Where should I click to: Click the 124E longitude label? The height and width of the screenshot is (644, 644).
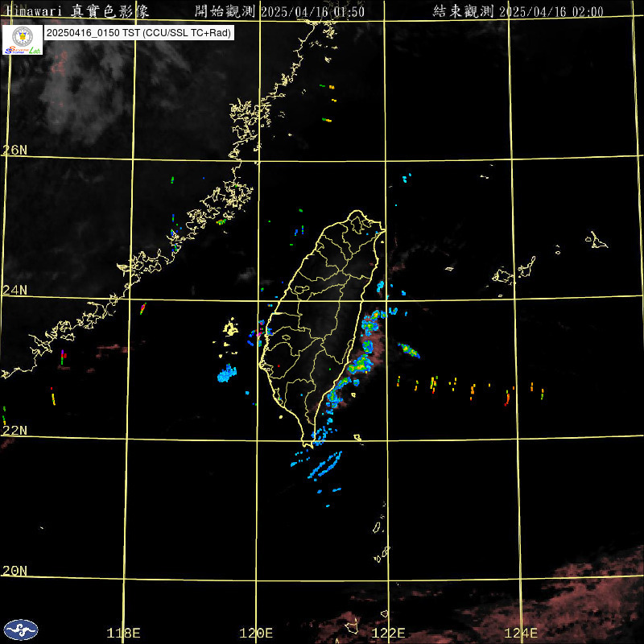click(522, 633)
